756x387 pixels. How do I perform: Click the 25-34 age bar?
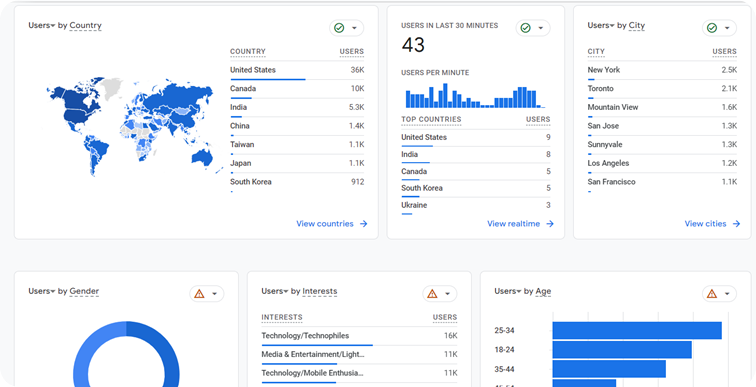point(637,331)
